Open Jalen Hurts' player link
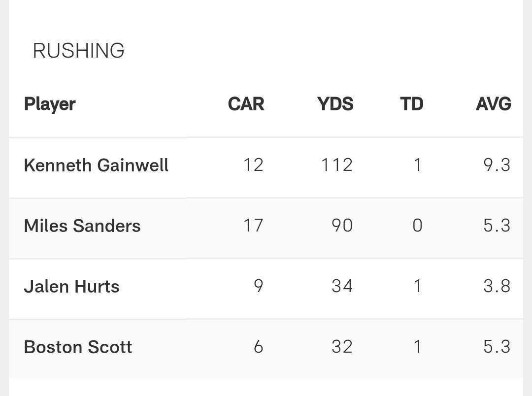The height and width of the screenshot is (396, 532). pos(72,287)
